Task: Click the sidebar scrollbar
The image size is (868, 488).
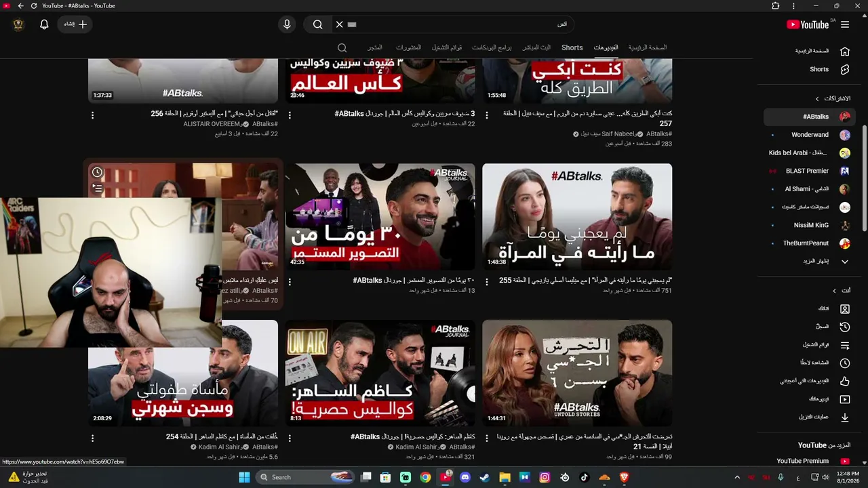Action: 865,179
